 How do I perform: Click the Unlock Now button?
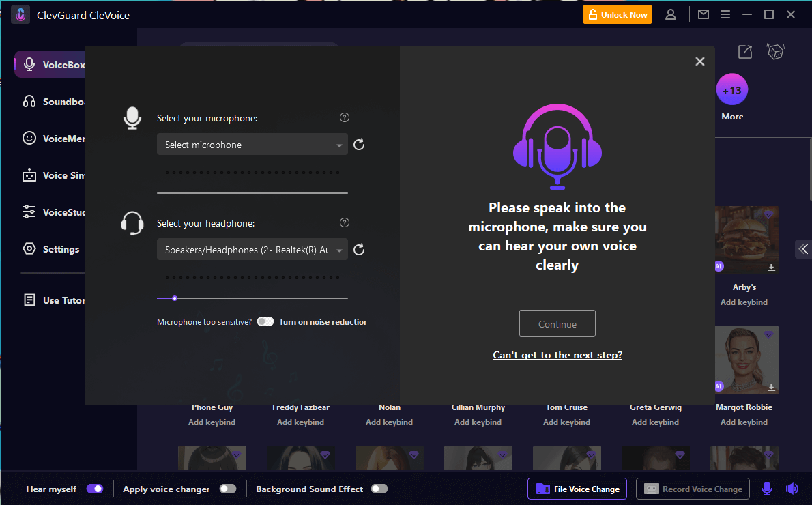click(618, 14)
